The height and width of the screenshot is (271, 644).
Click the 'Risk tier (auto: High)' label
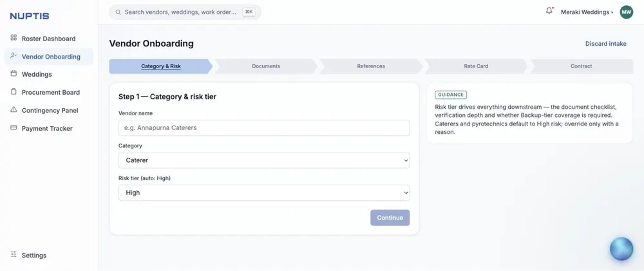click(144, 178)
